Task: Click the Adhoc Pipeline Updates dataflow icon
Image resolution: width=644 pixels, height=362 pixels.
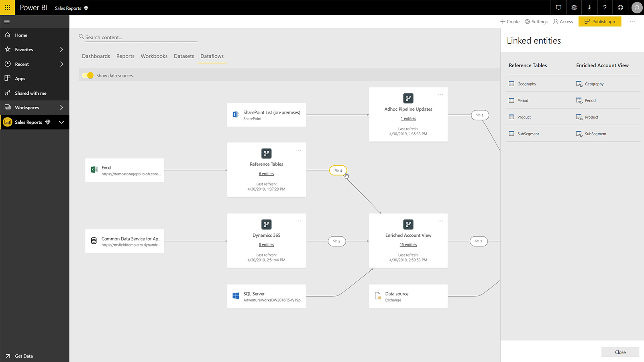Action: tap(408, 98)
